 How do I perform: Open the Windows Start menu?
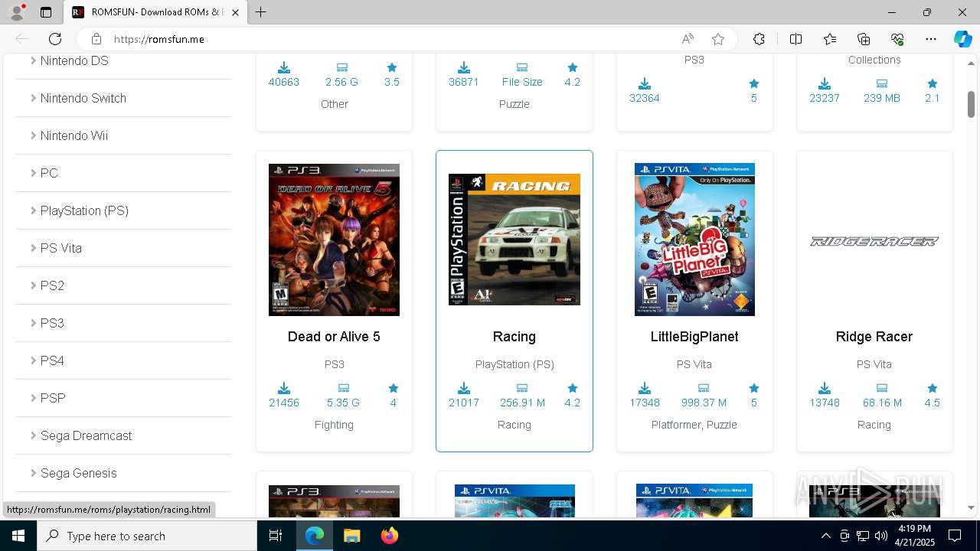18,536
